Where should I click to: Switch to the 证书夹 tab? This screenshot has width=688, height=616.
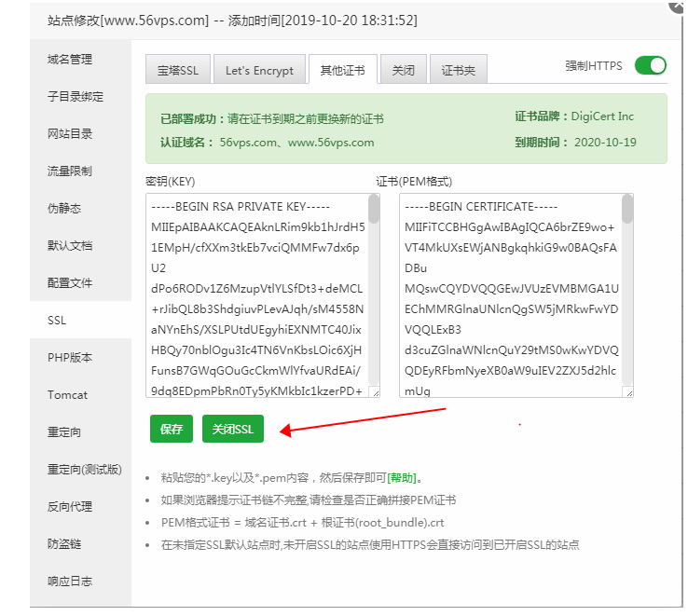click(458, 70)
